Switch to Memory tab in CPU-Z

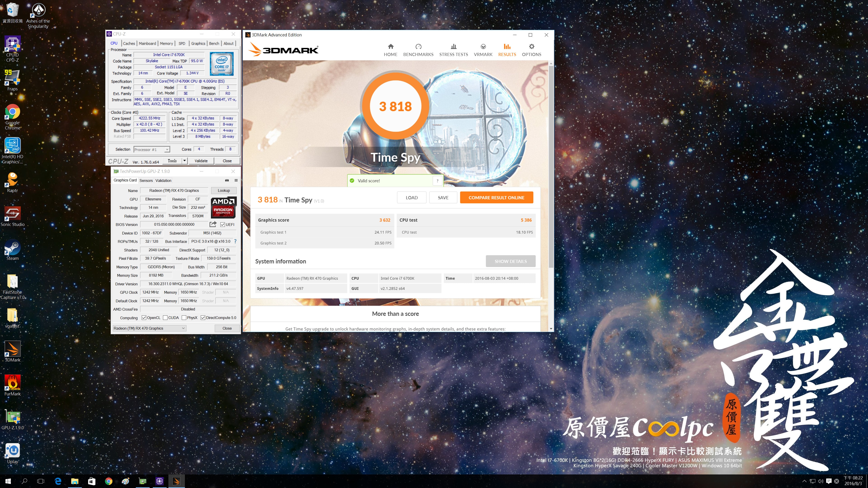click(166, 43)
